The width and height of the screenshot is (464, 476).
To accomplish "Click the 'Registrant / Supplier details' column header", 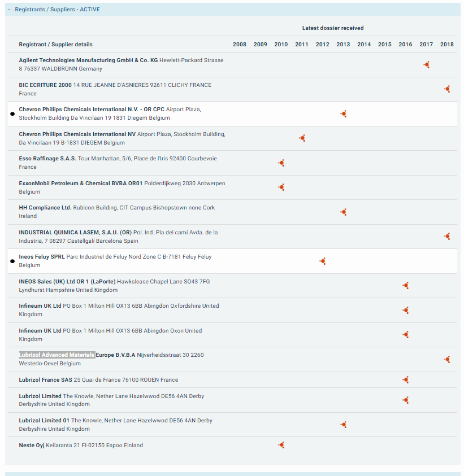I will 55,44.
